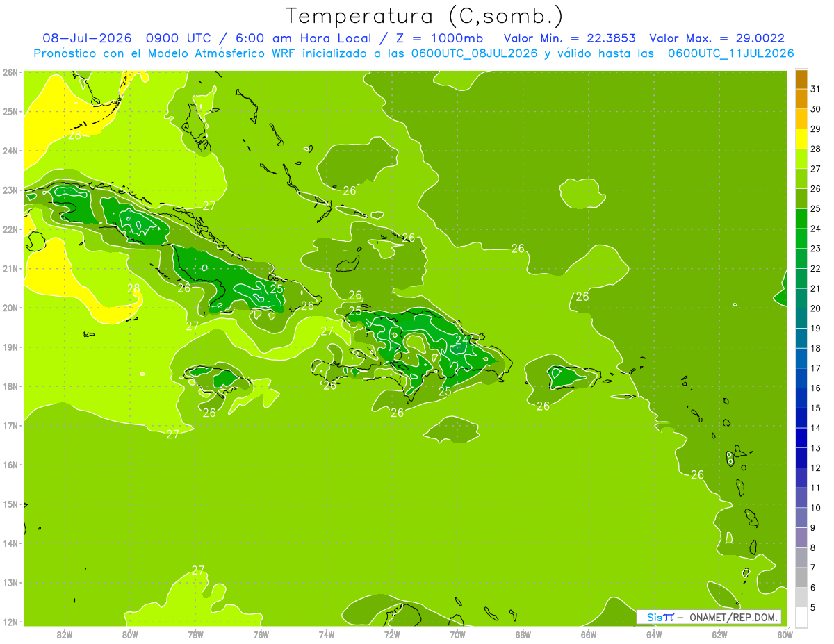Click the 0900 UTC time label
834x644 pixels.
coord(179,38)
